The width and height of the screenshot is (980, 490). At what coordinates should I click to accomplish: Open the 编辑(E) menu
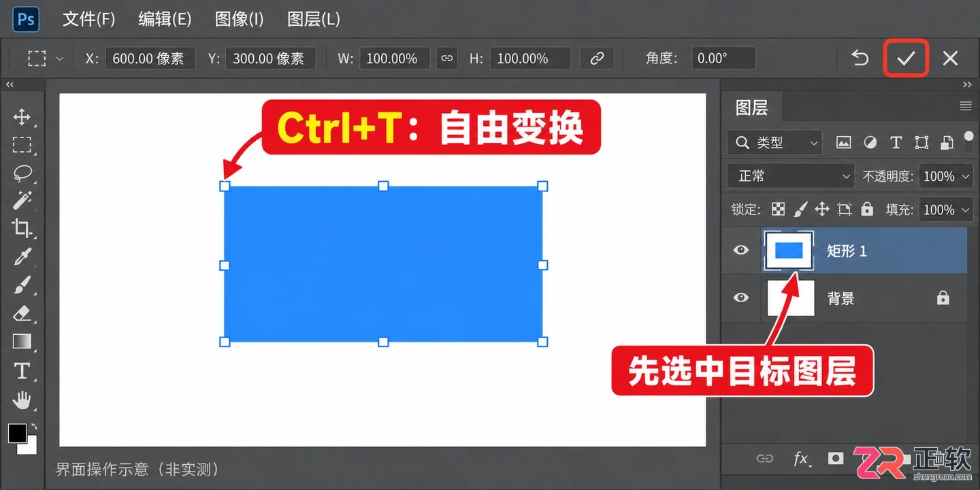click(165, 19)
